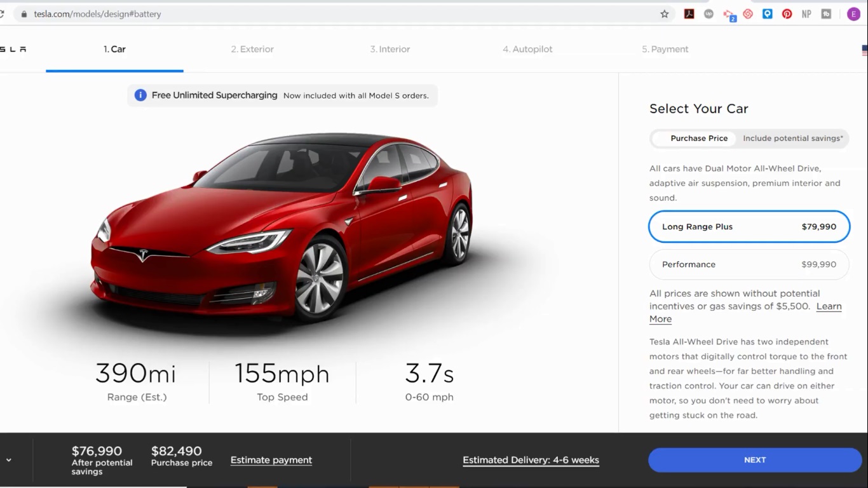Image resolution: width=868 pixels, height=488 pixels.
Task: Open the Chrome profile avatar 'E'
Action: coord(853,14)
